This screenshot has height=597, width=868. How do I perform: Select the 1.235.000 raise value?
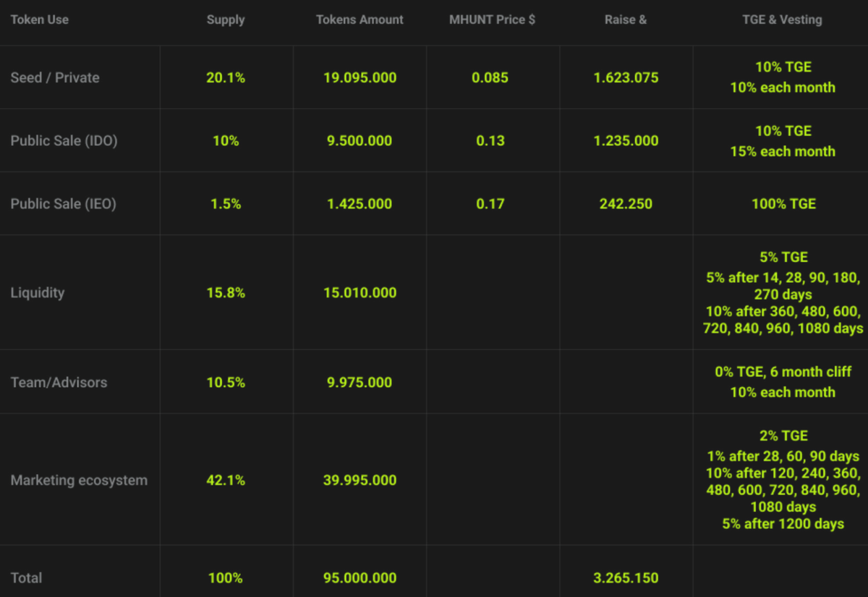point(626,140)
